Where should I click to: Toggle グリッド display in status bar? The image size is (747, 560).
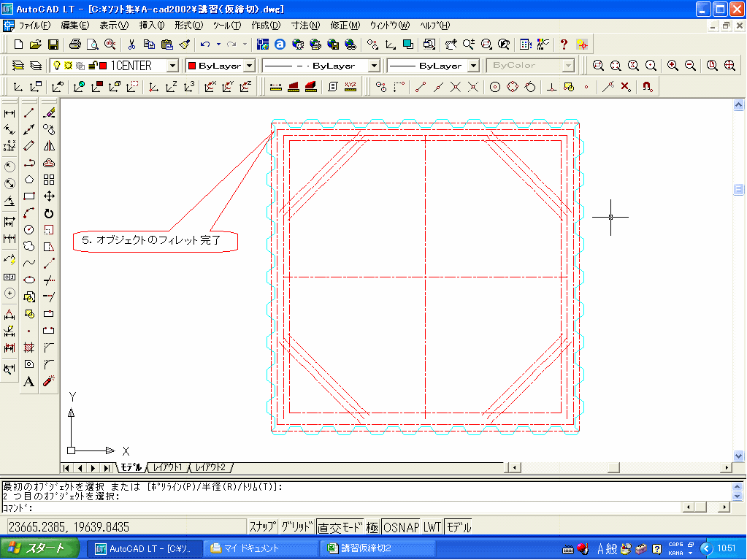coord(296,526)
